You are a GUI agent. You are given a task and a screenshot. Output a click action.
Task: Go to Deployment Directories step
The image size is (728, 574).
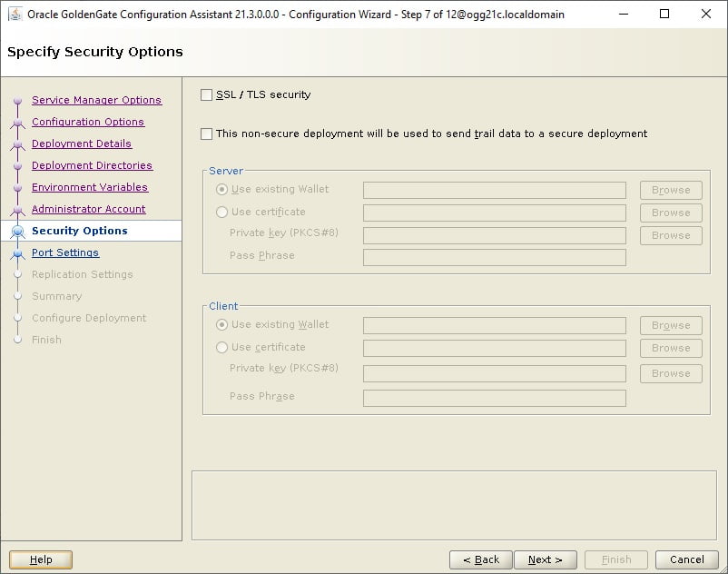point(92,165)
